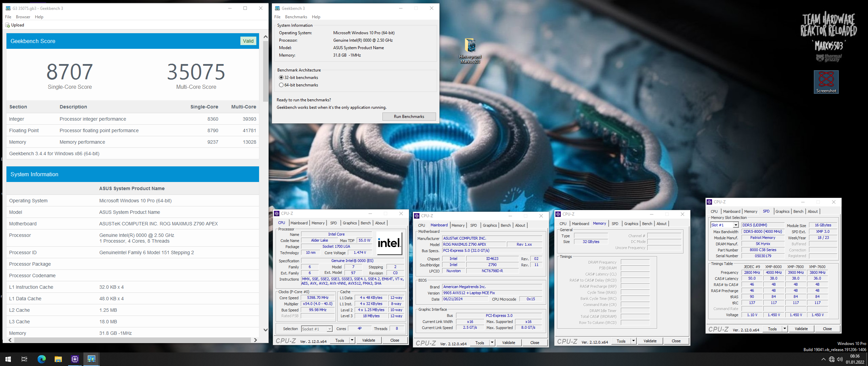Open Memory tab in CPU-Z SPD window
This screenshot has height=366, width=868.
tap(750, 211)
